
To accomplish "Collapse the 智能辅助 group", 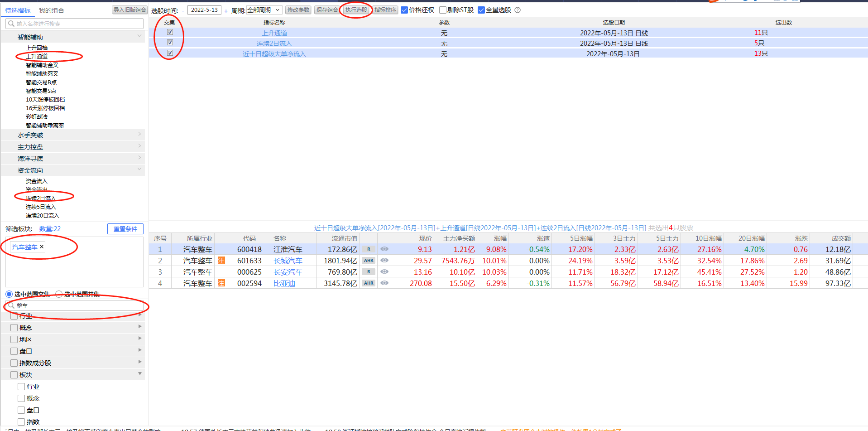I will pos(139,36).
